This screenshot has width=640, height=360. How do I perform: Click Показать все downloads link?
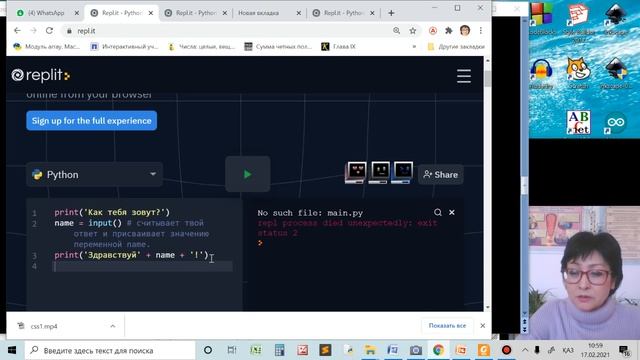447,326
